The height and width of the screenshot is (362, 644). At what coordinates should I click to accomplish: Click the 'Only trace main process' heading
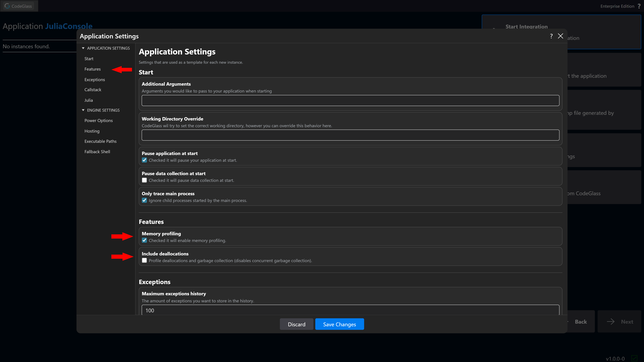tap(168, 194)
